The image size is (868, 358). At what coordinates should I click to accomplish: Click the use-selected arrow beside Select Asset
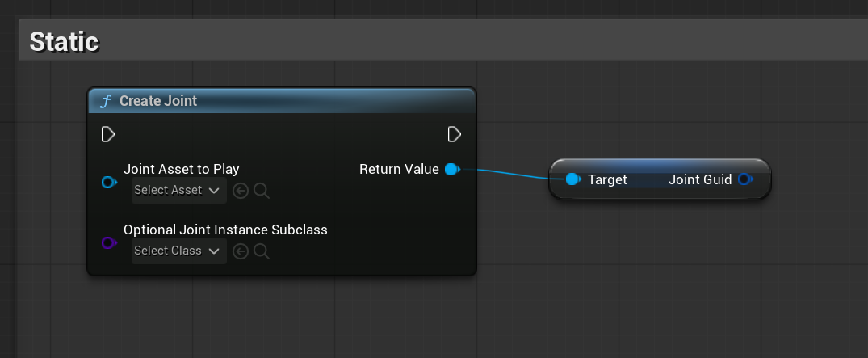(x=240, y=191)
